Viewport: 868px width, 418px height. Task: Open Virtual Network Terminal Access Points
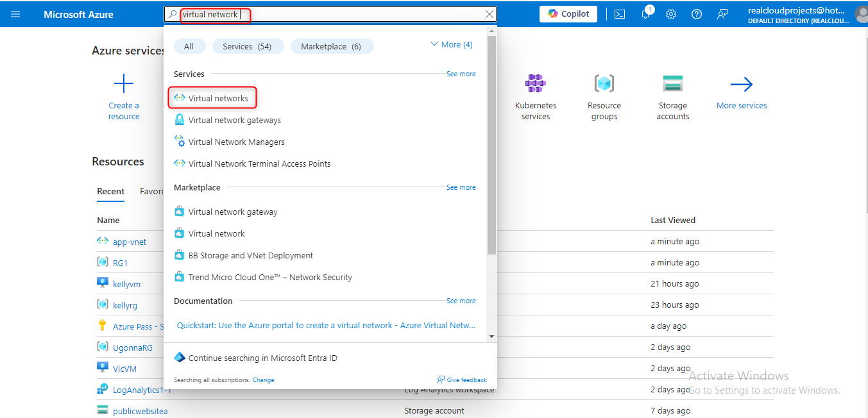pos(260,163)
